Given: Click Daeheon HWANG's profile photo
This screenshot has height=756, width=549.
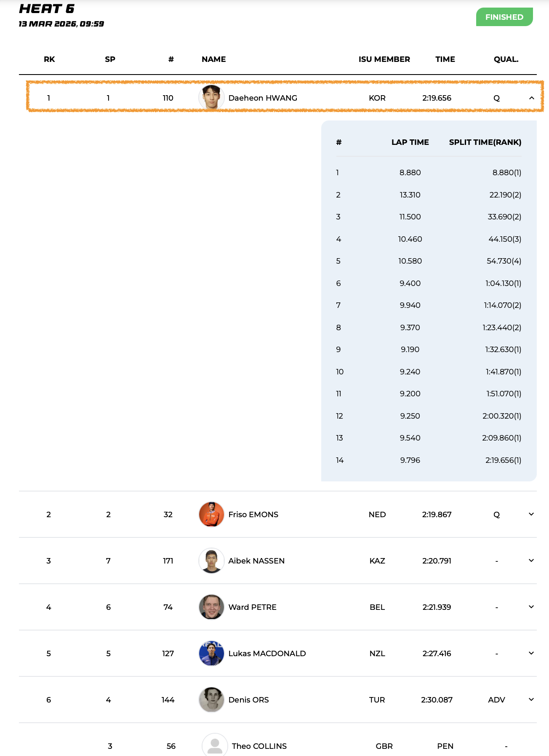Looking at the screenshot, I should (211, 98).
